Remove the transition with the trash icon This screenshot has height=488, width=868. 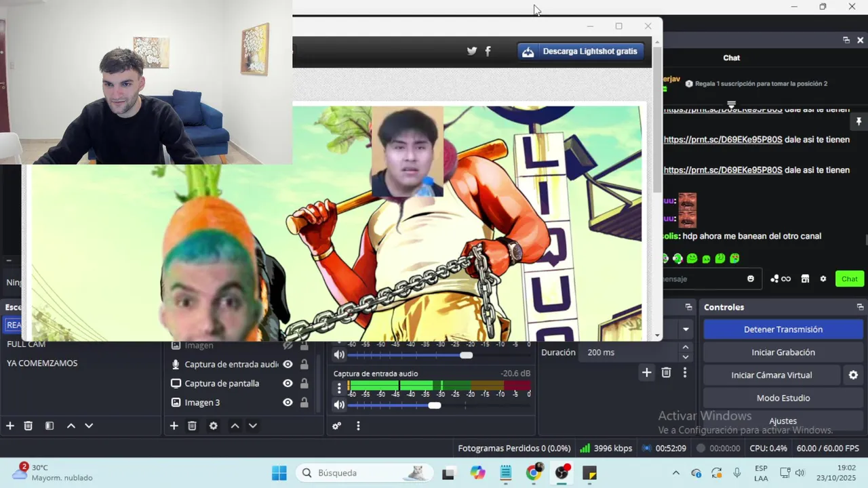tap(667, 372)
